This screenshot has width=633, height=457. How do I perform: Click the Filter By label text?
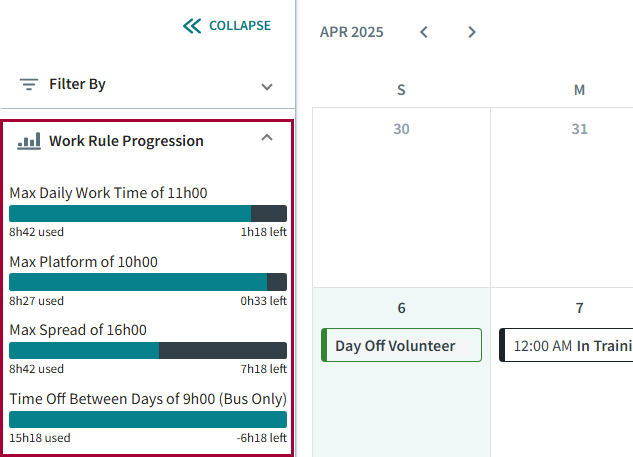point(77,85)
